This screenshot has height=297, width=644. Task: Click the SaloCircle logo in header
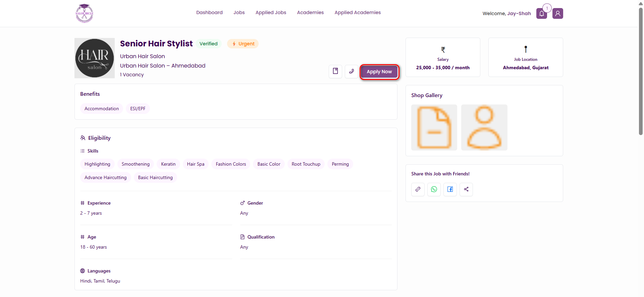84,13
